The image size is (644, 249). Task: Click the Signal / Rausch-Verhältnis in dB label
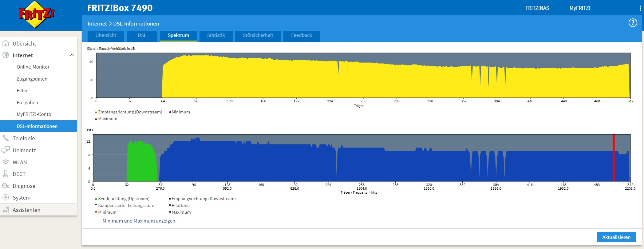pyautogui.click(x=111, y=49)
